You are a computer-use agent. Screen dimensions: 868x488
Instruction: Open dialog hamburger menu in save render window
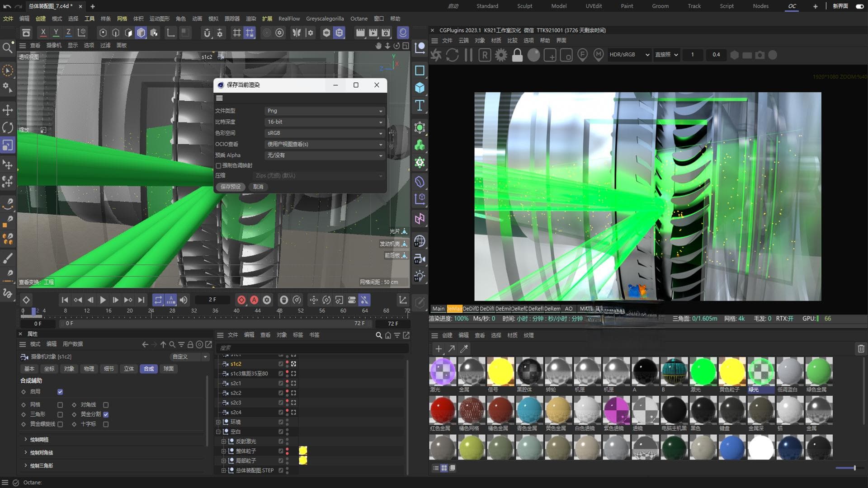tap(219, 98)
